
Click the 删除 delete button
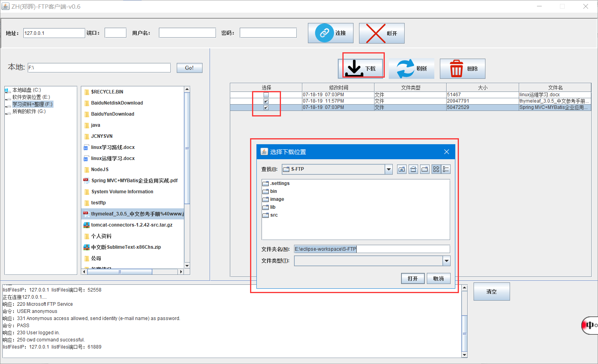[462, 69]
